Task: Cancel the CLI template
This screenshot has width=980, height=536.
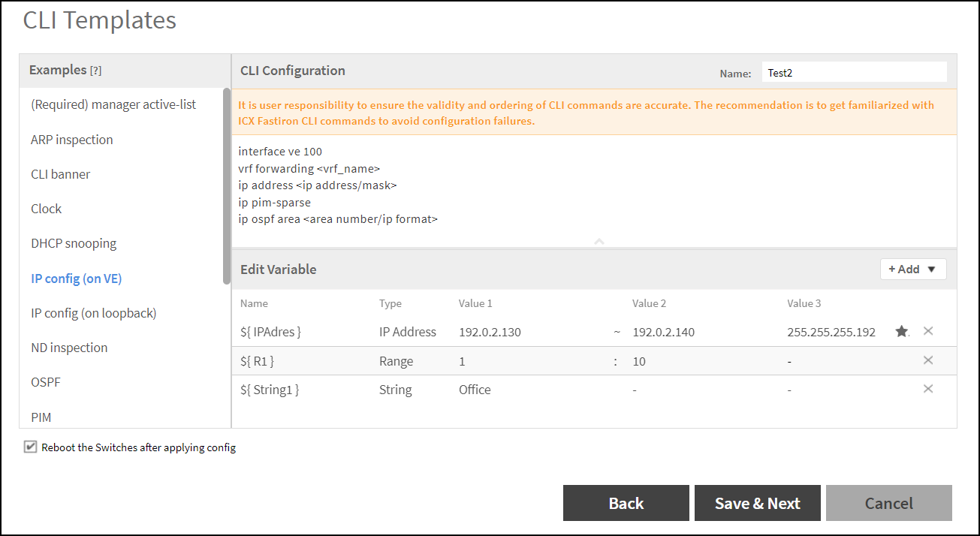Action: pos(889,503)
